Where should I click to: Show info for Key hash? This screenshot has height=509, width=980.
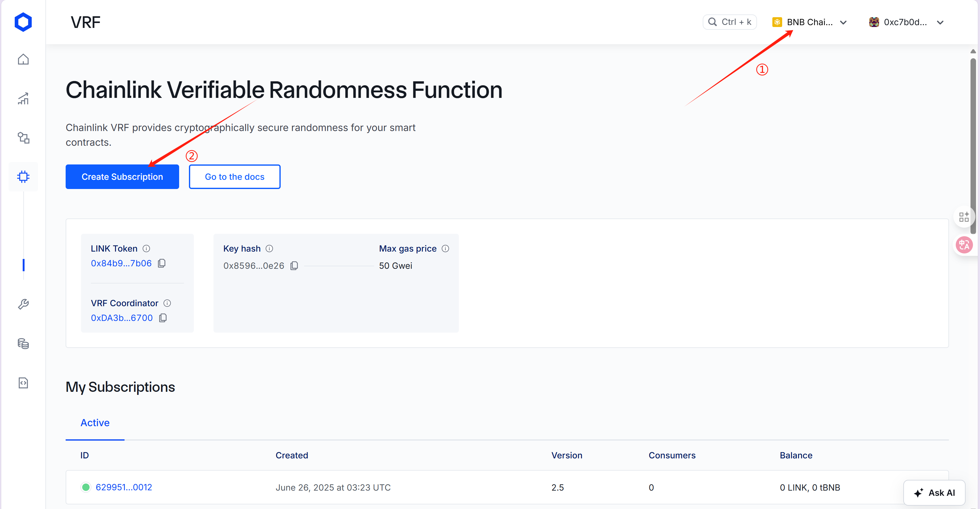click(269, 249)
